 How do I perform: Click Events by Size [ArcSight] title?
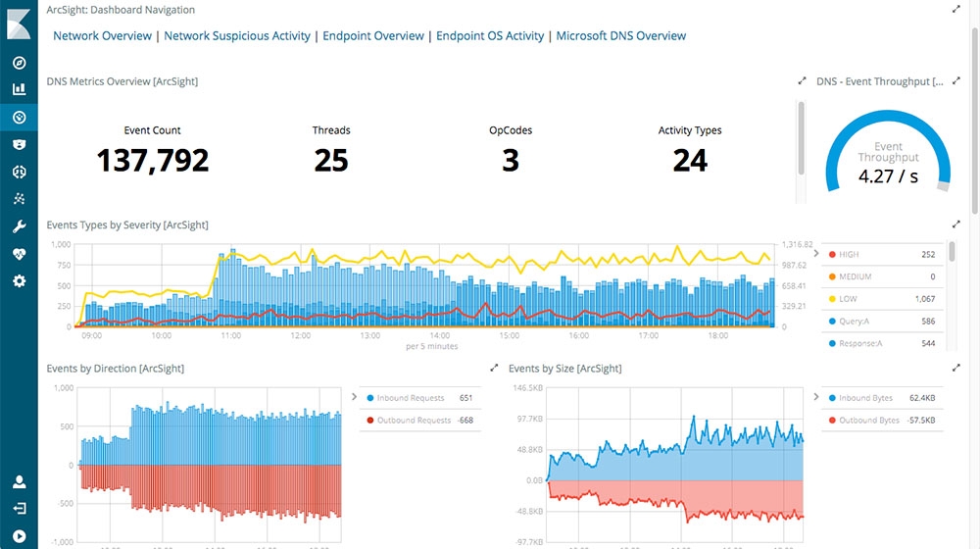click(565, 369)
